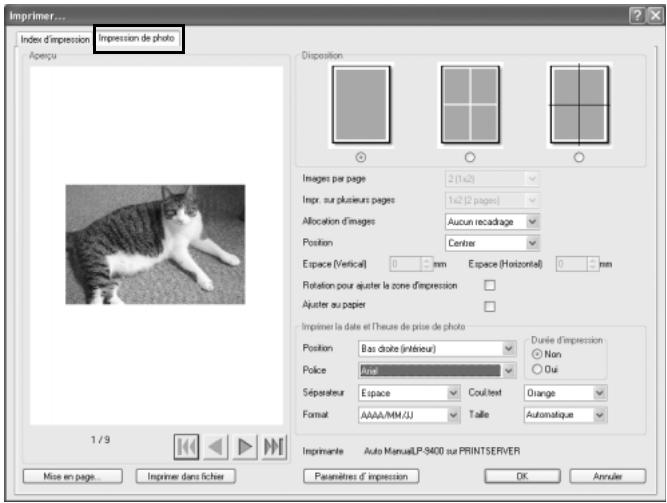Open date Position Bas droite dropdown
The height and width of the screenshot is (503, 667).
437,349
